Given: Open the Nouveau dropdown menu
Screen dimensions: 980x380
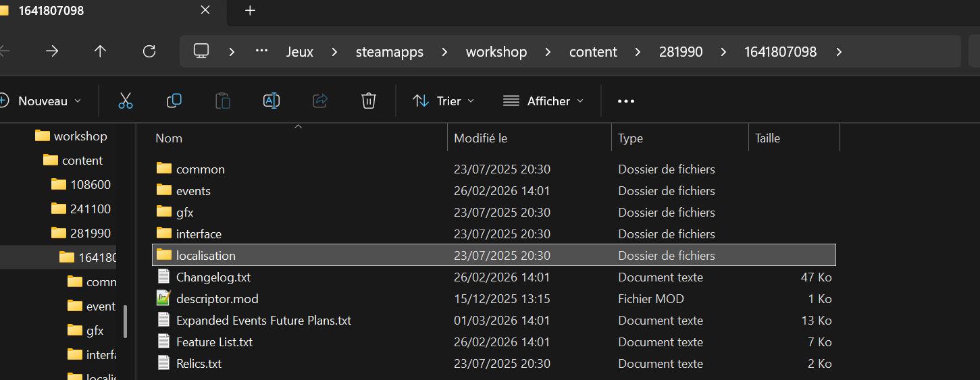Looking at the screenshot, I should 41,101.
